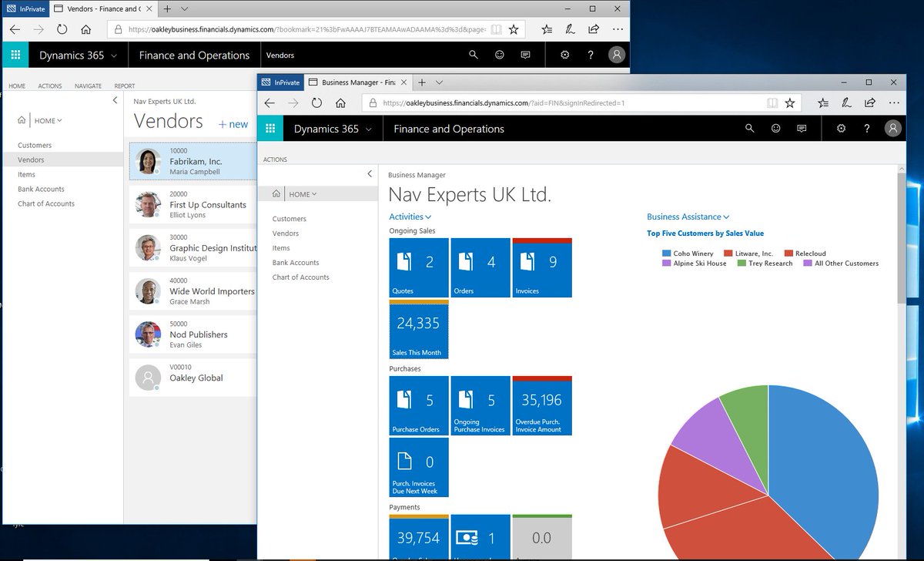Image resolution: width=924 pixels, height=561 pixels.
Task: Open Finance and Operations in Business Manager header
Action: coord(449,129)
